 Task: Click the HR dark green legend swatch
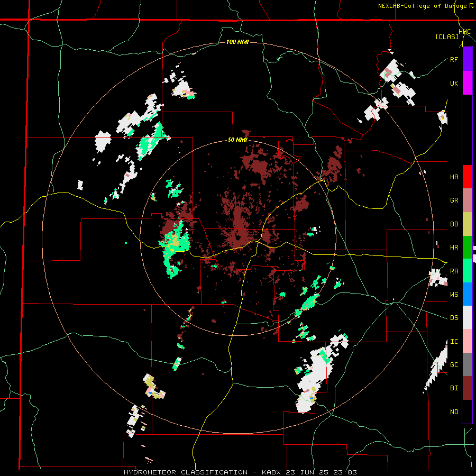(467, 248)
